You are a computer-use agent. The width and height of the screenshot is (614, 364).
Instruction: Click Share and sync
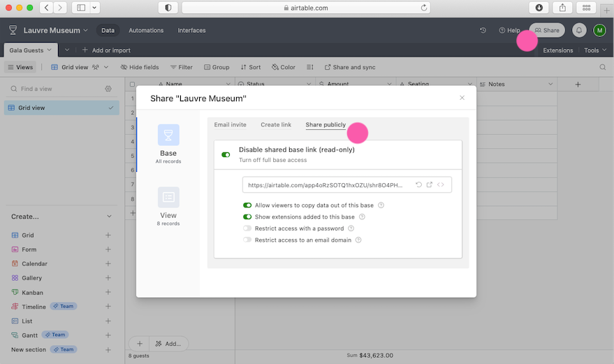click(x=350, y=67)
